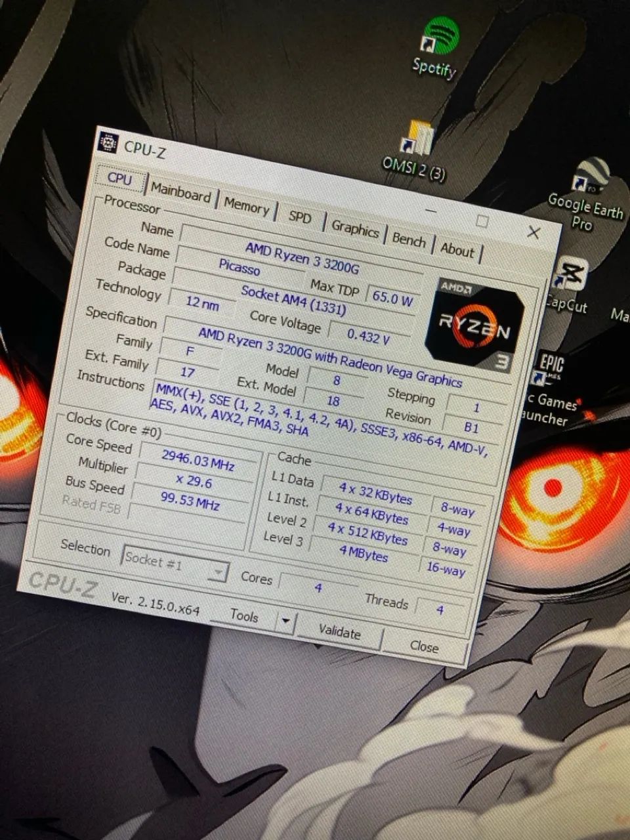Open the OMSI 2 (3) desktop shortcut
Image resolution: width=630 pixels, height=840 pixels.
click(x=416, y=150)
